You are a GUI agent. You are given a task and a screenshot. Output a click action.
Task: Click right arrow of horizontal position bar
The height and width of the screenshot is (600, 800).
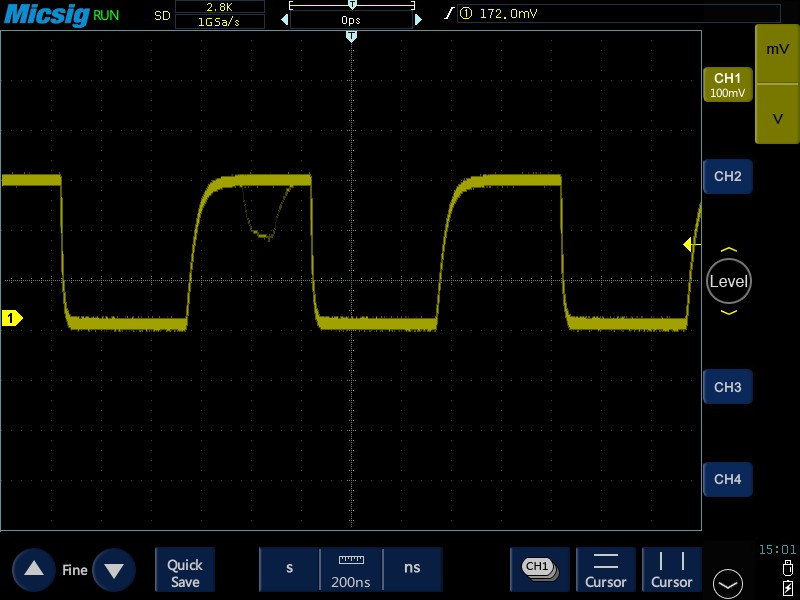tap(418, 19)
